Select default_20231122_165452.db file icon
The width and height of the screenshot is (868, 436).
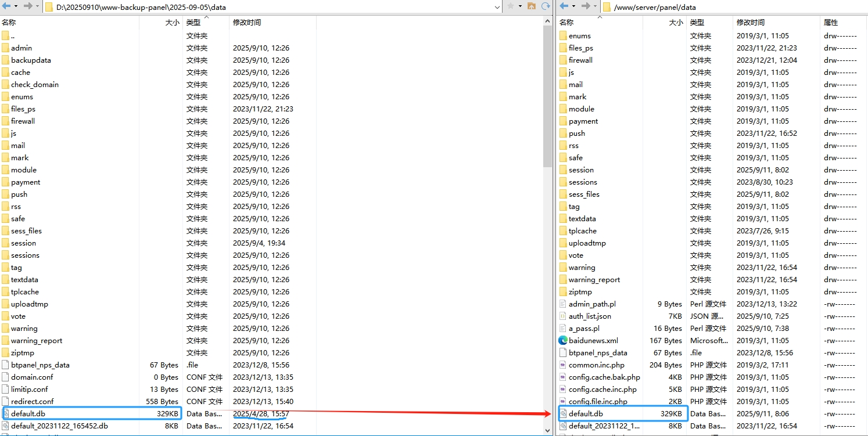coord(6,426)
